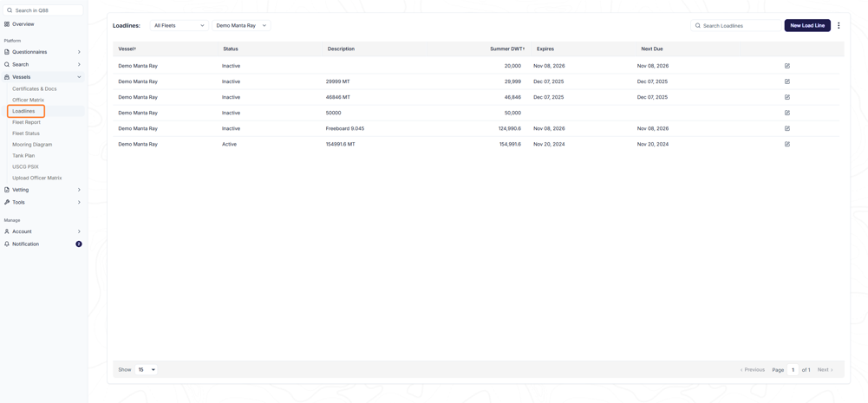Click the edit icon for the 154991.6 MT row
The width and height of the screenshot is (868, 403).
pyautogui.click(x=787, y=144)
